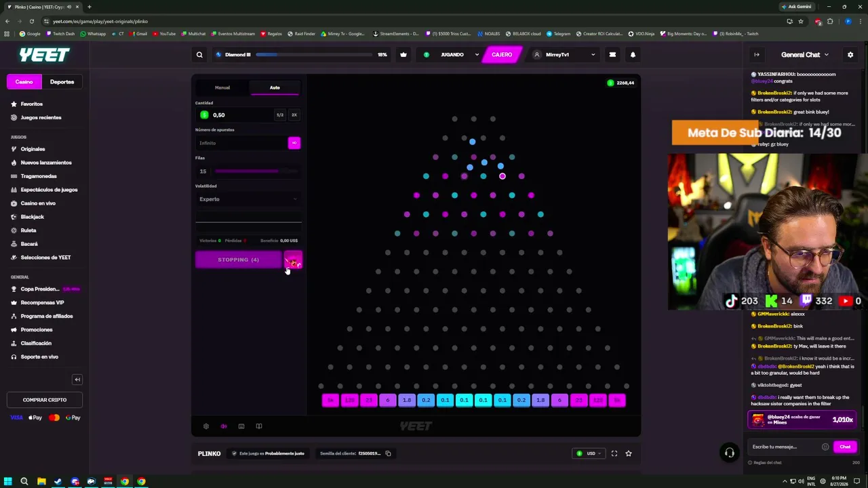Screen dimensions: 868x488
Task: Send message with Chat button
Action: 845,447
